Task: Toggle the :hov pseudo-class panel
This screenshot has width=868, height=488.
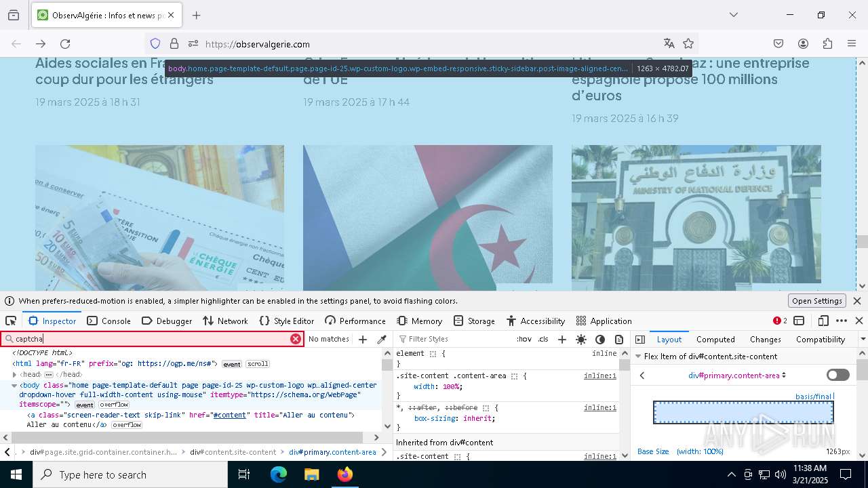Action: click(524, 339)
